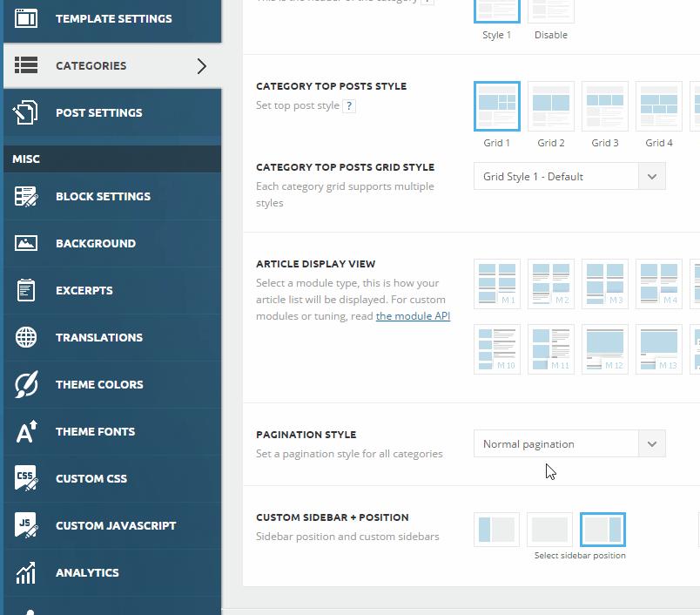
Task: Click the Background image icon
Action: pyautogui.click(x=26, y=243)
